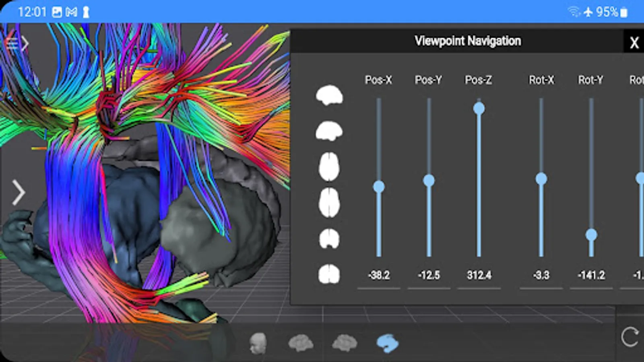Select the left lateral brain view preset

pos(329,95)
